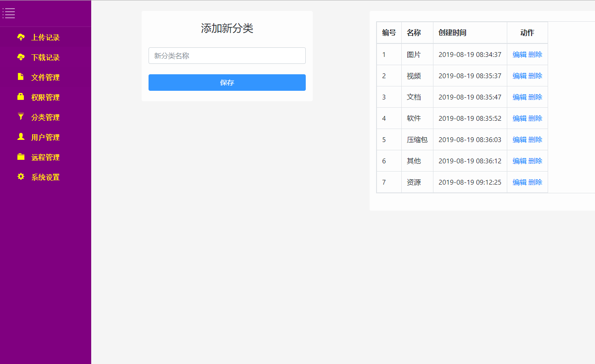Viewport: 595px width, 364px height.
Task: Delete the 视频 category entry
Action: 535,76
